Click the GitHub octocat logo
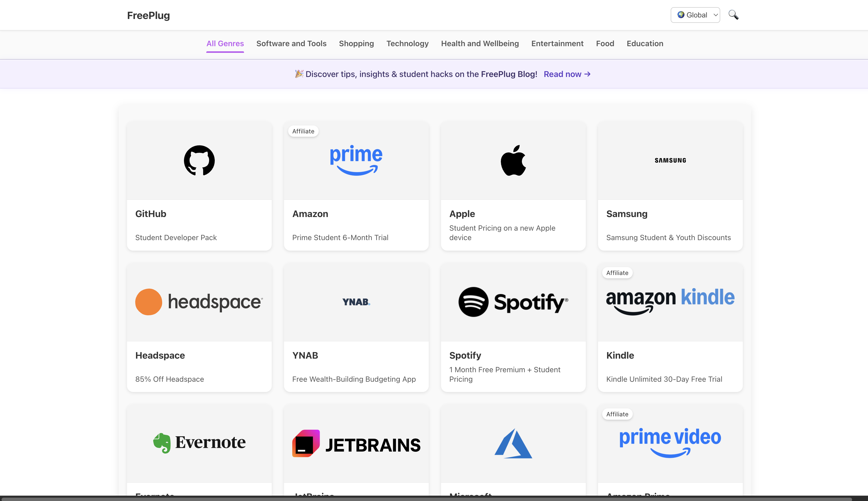 tap(199, 160)
